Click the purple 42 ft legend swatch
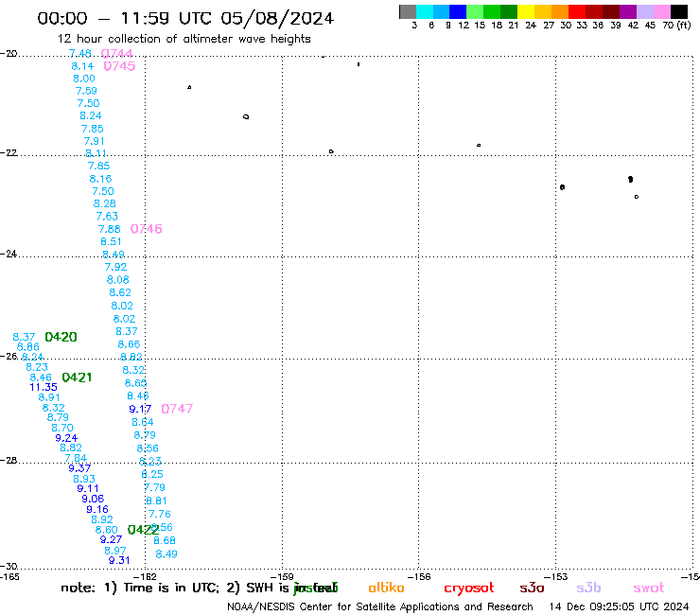Screen dimensions: 700x615 [628, 11]
